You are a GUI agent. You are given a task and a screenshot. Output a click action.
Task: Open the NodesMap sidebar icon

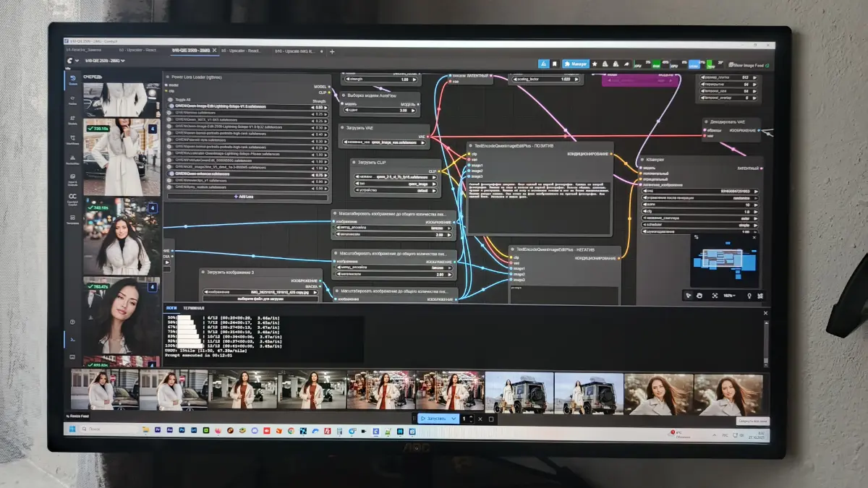74,160
